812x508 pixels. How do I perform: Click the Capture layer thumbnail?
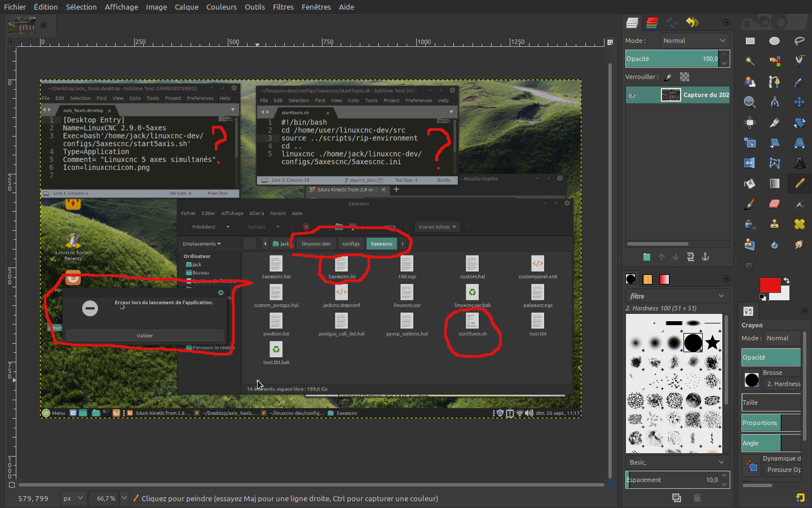670,95
